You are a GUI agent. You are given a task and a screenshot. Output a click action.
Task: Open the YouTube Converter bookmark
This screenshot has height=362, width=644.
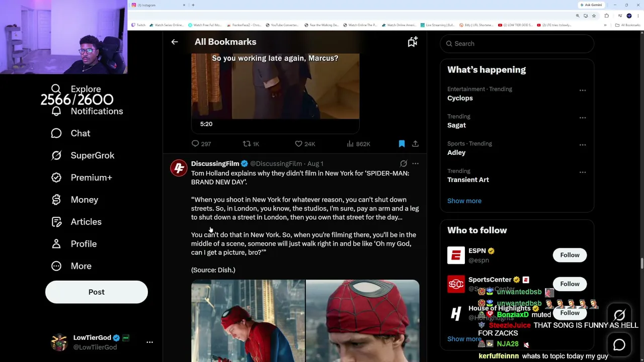tap(282, 25)
